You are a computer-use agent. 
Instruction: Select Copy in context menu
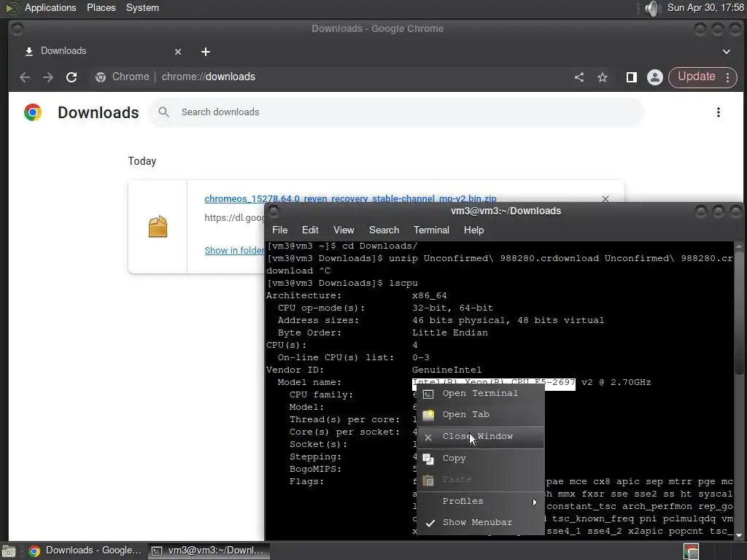[481, 459]
